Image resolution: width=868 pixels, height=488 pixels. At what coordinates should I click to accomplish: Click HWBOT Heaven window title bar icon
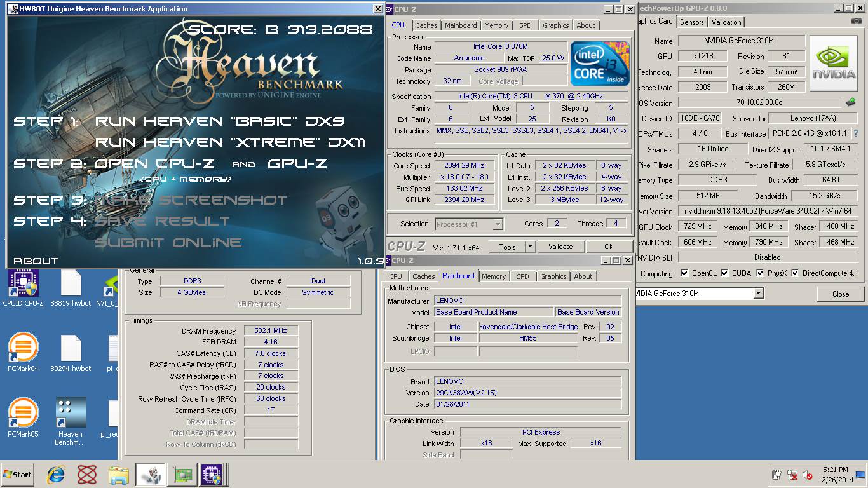(13, 9)
